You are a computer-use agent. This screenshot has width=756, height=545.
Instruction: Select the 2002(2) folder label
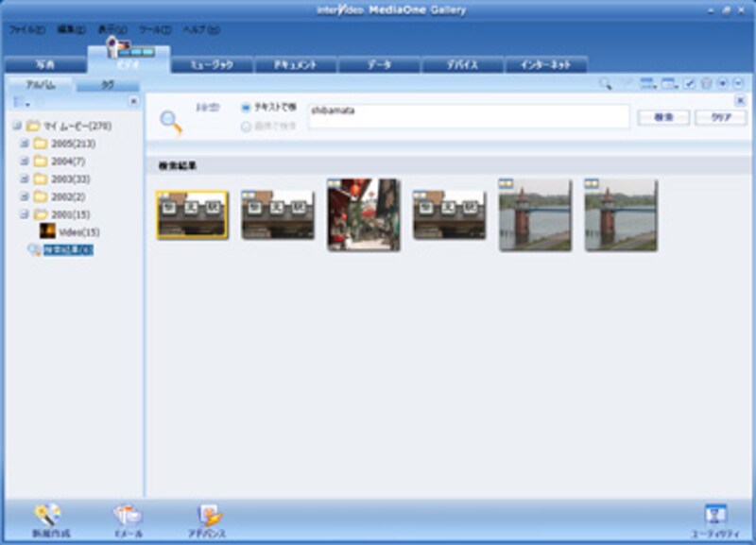(x=68, y=196)
